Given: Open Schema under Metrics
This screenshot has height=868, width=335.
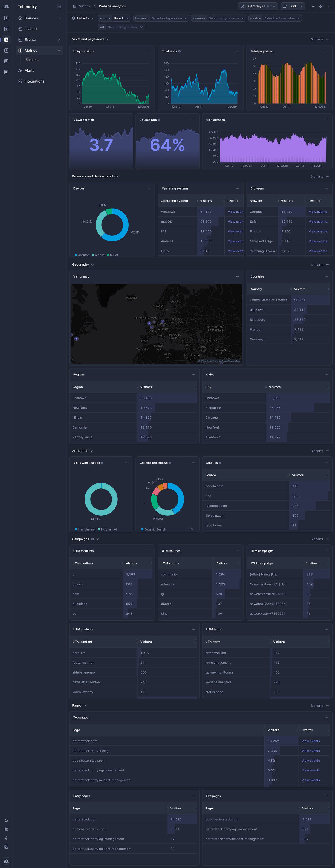Looking at the screenshot, I should (32, 60).
